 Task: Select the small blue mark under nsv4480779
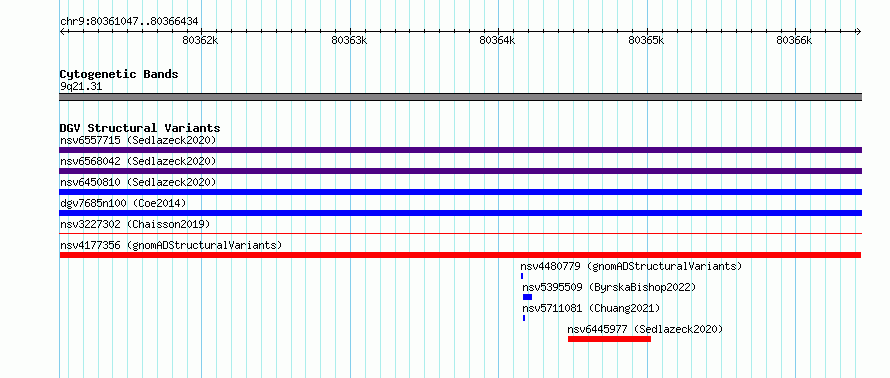click(x=522, y=276)
